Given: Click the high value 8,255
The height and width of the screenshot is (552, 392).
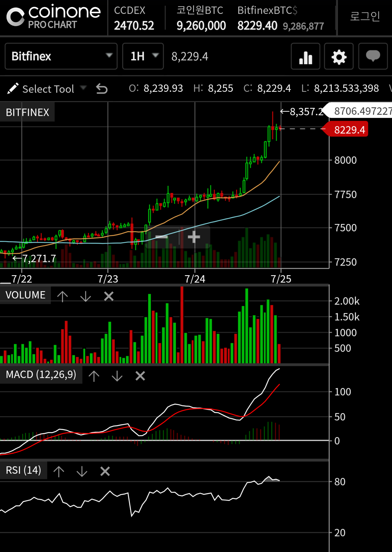Looking at the screenshot, I should click(220, 88).
